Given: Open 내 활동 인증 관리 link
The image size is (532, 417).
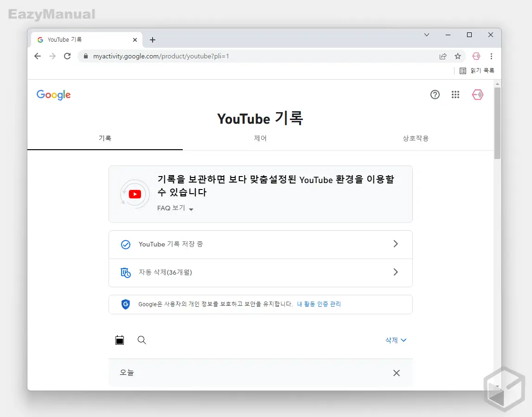Looking at the screenshot, I should pos(319,304).
